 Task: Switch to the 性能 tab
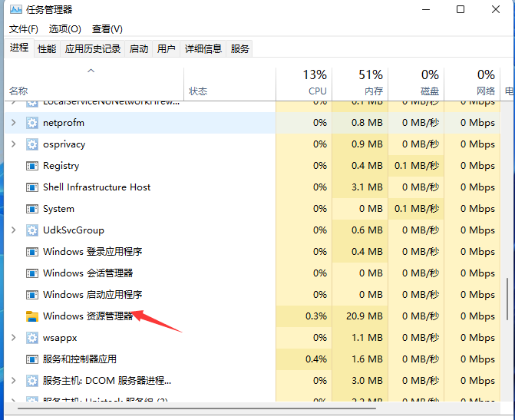pos(47,49)
